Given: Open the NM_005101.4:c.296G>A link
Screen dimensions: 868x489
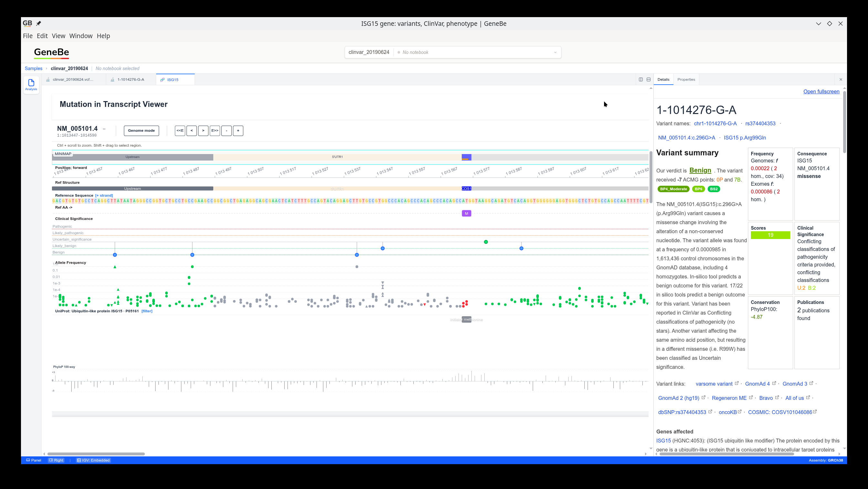Looking at the screenshot, I should [686, 138].
